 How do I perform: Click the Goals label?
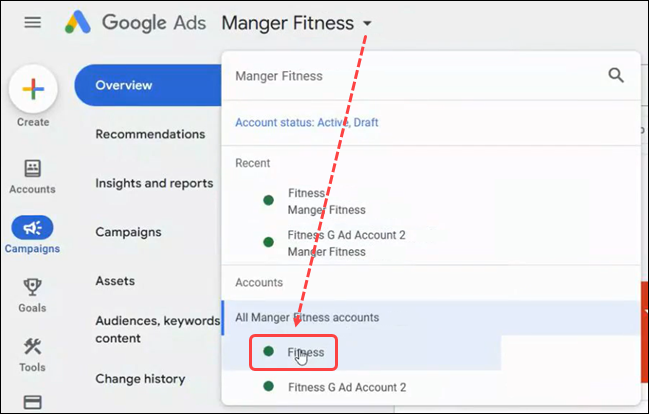tap(32, 308)
